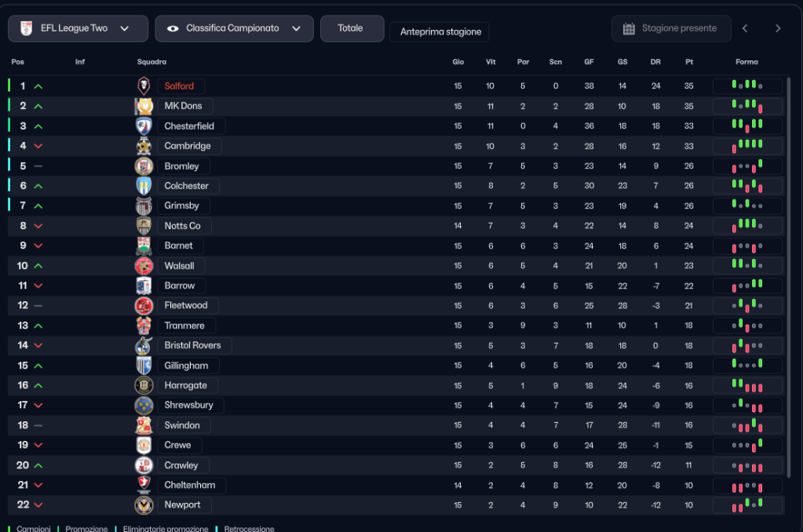Click Salford's form indicator bars
803x532 pixels.
coord(746,86)
